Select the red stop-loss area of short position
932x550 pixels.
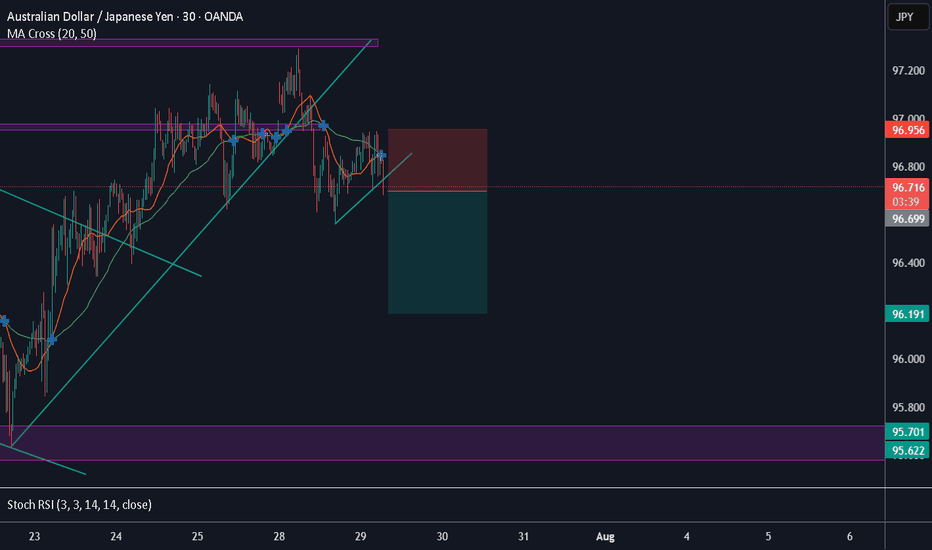[x=437, y=159]
